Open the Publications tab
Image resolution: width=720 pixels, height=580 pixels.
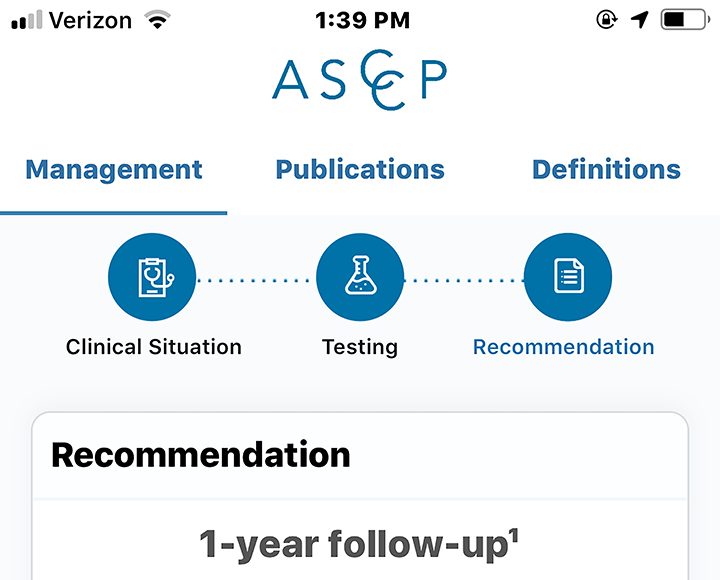click(360, 169)
